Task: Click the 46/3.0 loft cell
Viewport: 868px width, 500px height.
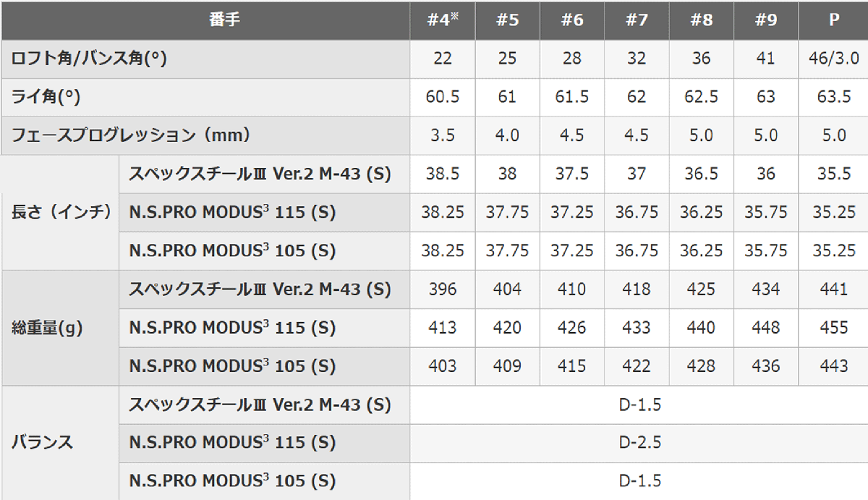Action: tap(833, 59)
